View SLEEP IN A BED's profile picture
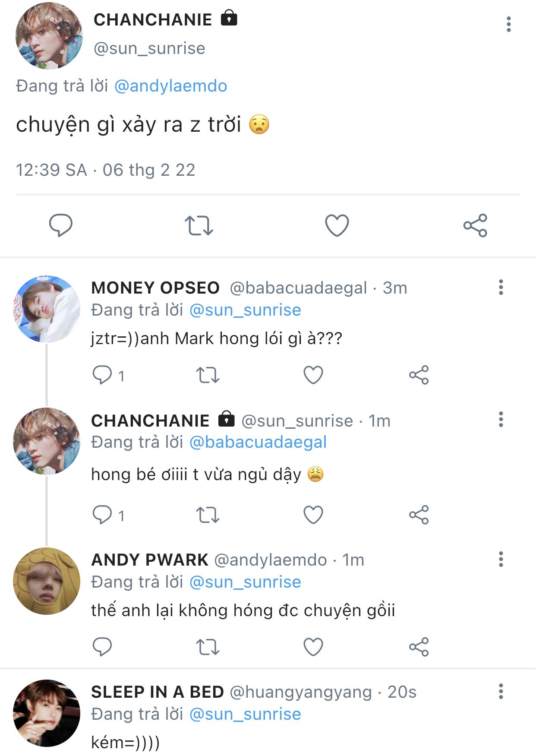This screenshot has height=756, width=536. coord(47,713)
